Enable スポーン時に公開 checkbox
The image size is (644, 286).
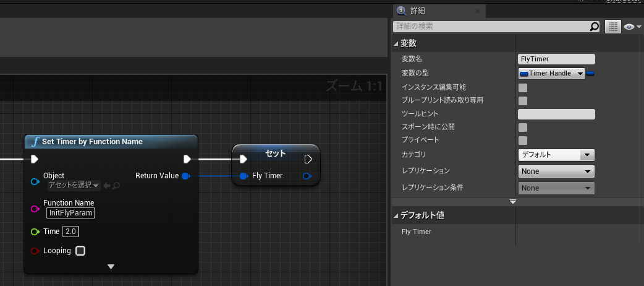point(523,127)
